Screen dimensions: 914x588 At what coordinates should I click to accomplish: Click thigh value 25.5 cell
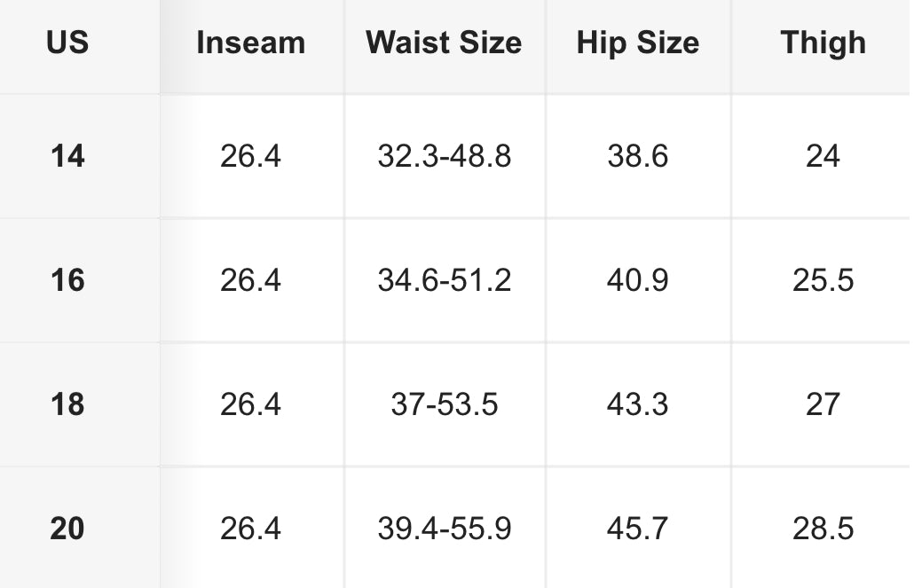click(823, 280)
